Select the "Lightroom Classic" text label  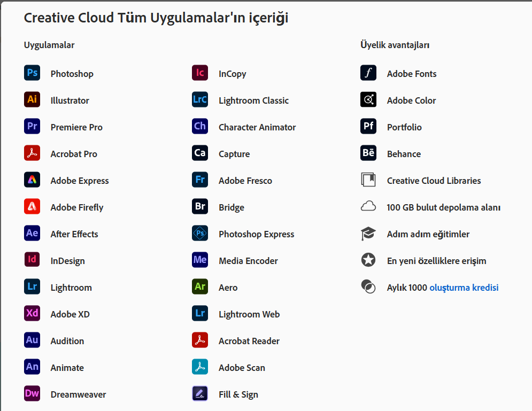254,100
